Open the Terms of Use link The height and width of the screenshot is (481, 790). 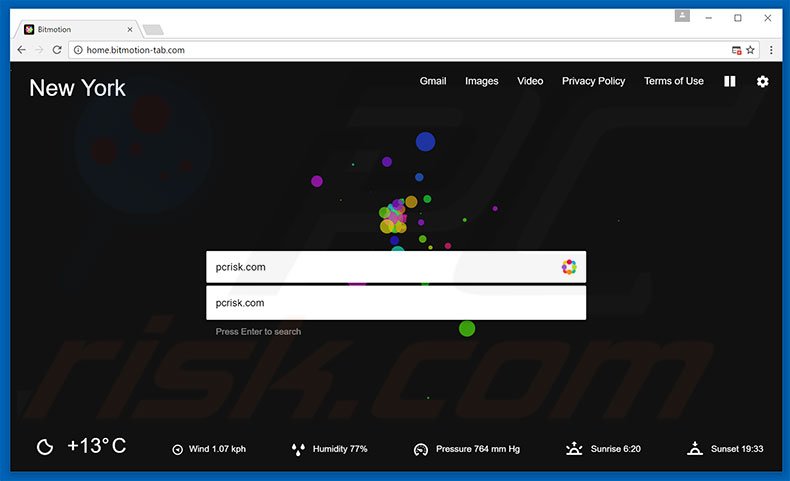point(674,81)
